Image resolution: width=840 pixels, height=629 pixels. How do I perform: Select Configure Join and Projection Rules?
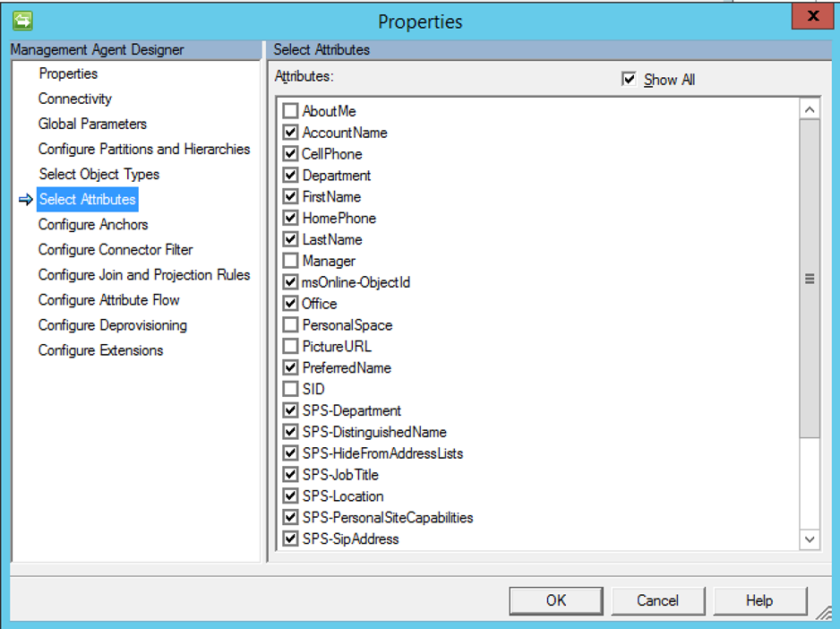[144, 275]
